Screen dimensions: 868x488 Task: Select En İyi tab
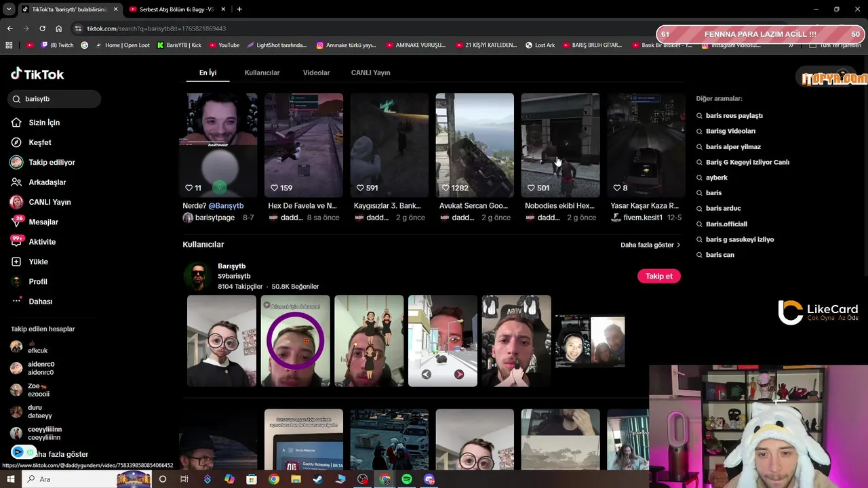[x=208, y=73]
